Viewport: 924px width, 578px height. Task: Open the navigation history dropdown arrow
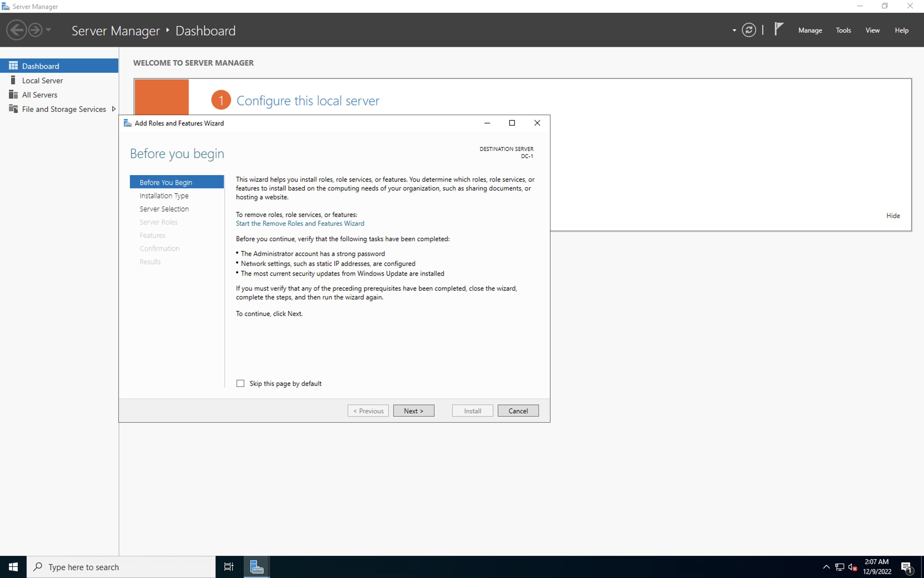pos(48,30)
